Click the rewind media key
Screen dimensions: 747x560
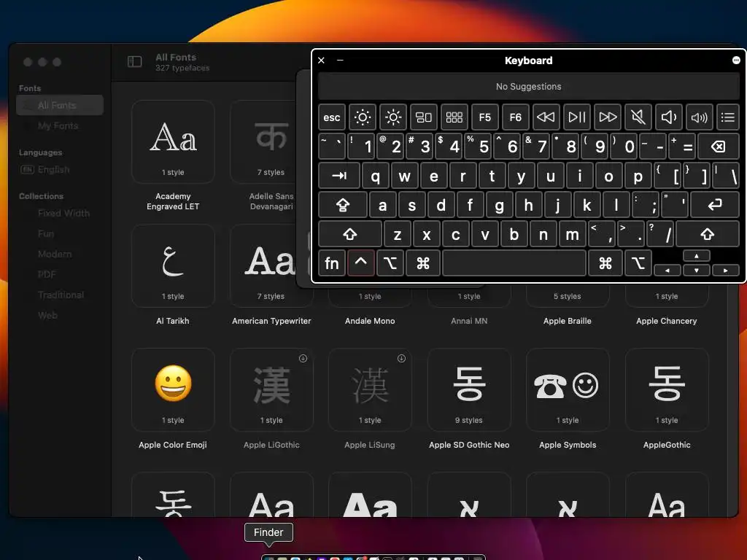[546, 117]
